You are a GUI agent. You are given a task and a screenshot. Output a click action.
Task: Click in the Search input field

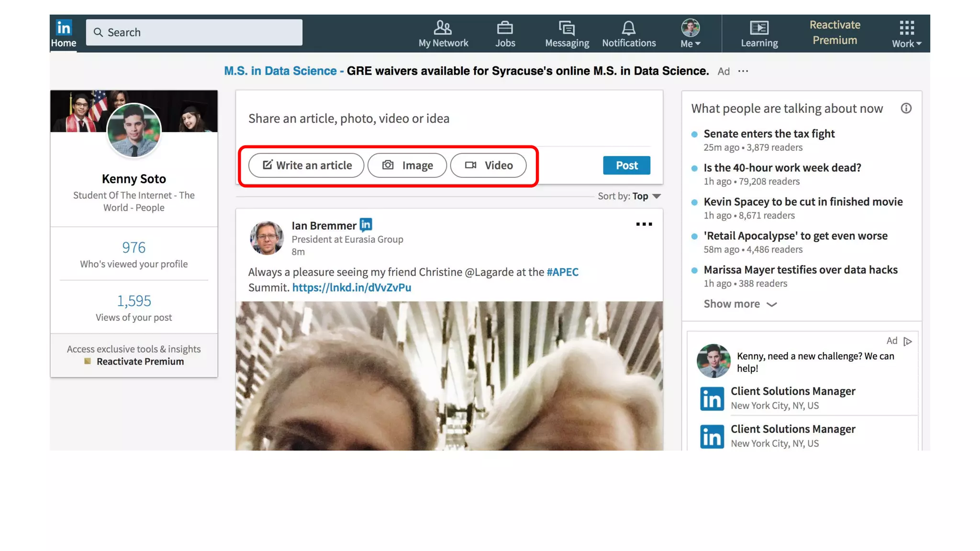(194, 33)
